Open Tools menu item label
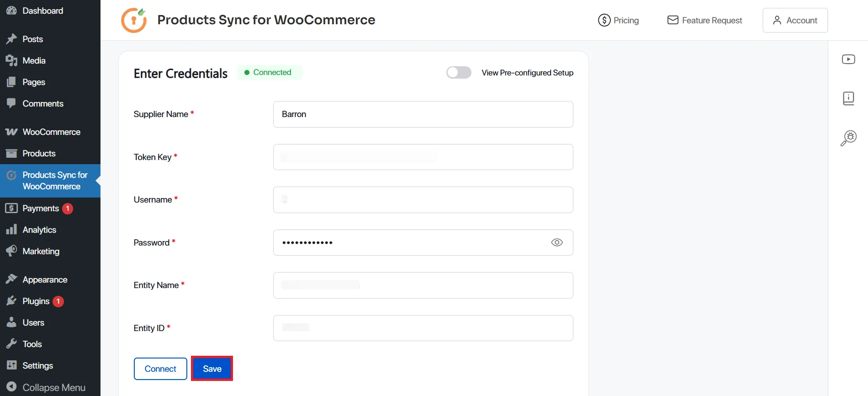 coord(32,344)
